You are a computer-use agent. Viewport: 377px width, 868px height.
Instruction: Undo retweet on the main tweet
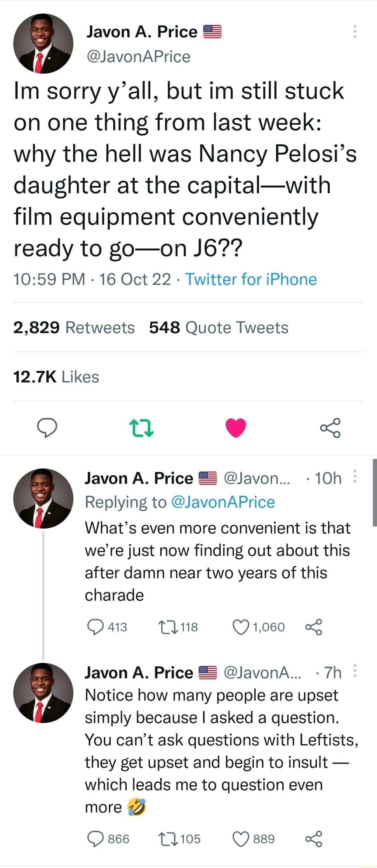coord(141,428)
